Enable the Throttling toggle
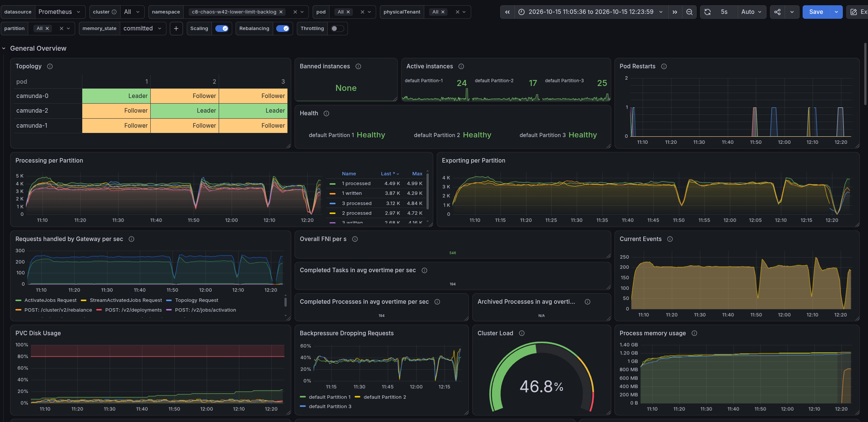 (x=337, y=29)
